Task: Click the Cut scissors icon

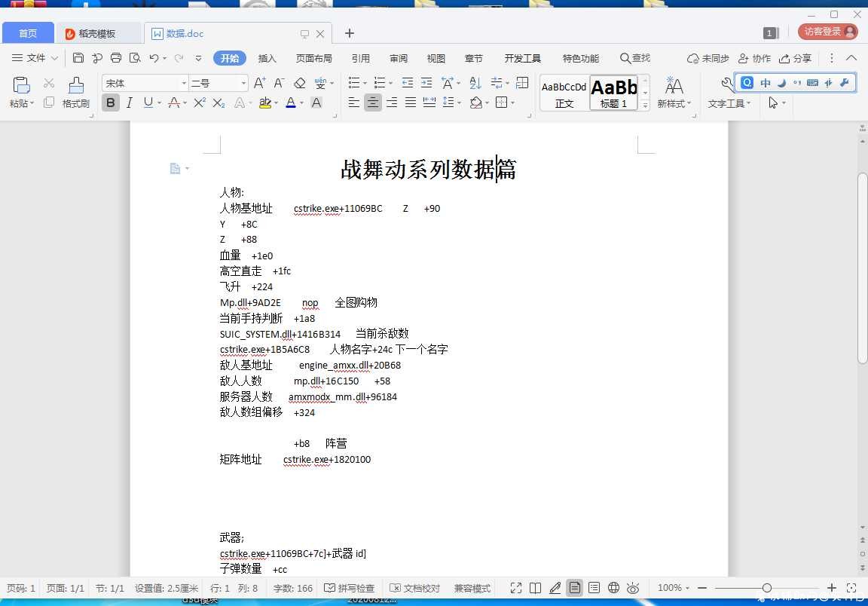Action: coord(49,83)
